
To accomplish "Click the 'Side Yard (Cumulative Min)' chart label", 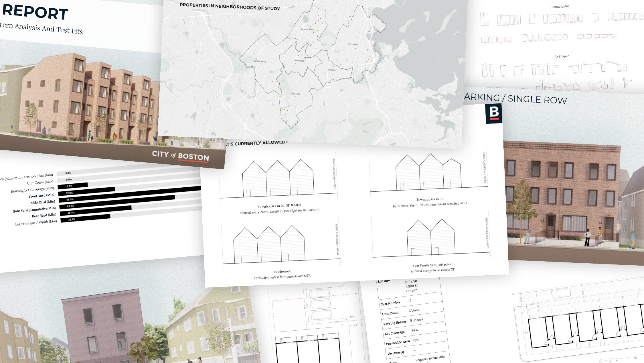I will (34, 209).
